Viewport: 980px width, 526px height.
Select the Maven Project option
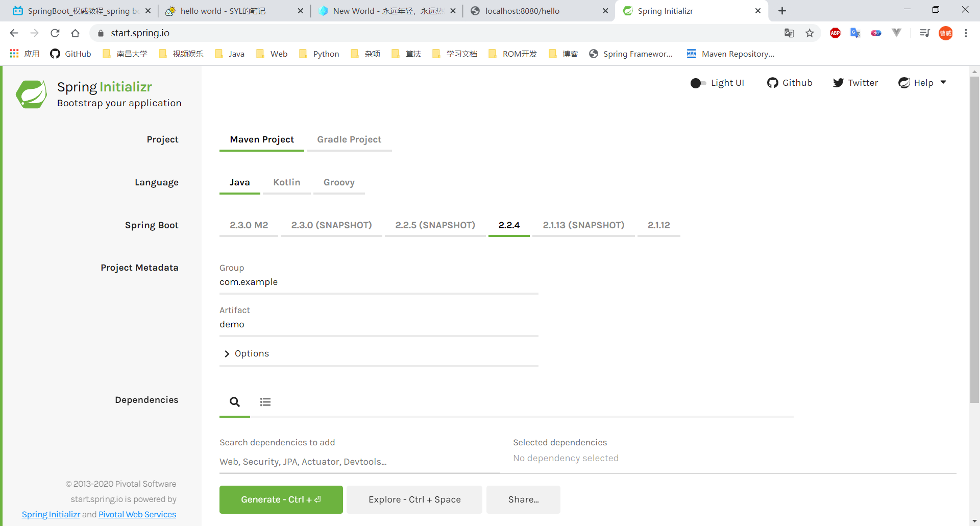pos(262,139)
